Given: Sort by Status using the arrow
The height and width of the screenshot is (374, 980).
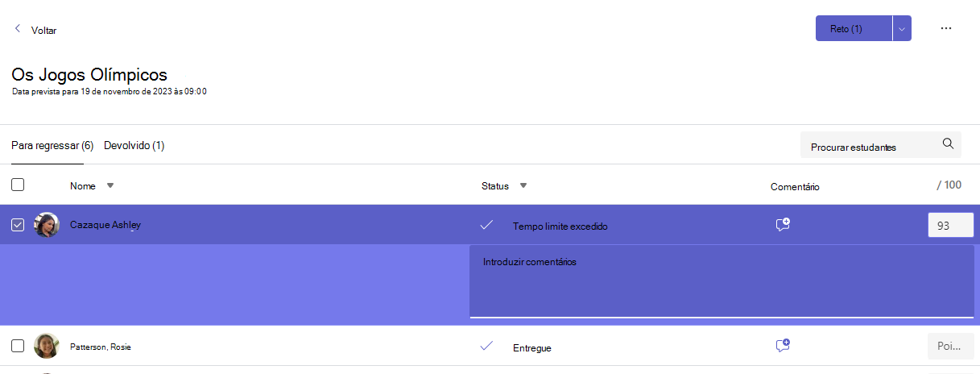Looking at the screenshot, I should [523, 185].
